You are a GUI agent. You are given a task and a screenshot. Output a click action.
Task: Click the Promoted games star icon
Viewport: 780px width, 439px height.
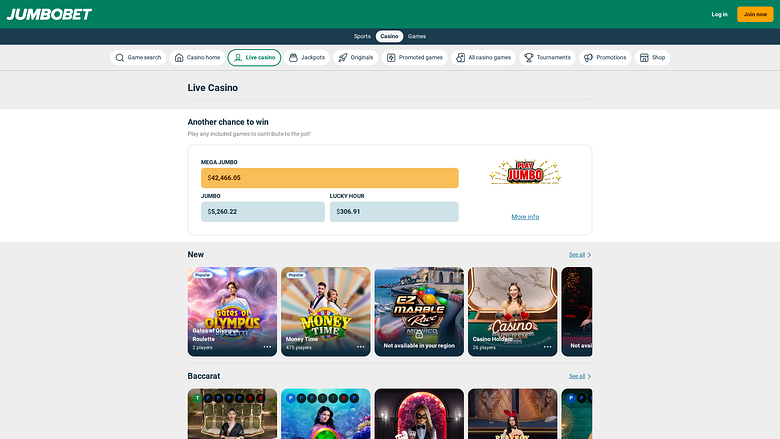pos(391,58)
